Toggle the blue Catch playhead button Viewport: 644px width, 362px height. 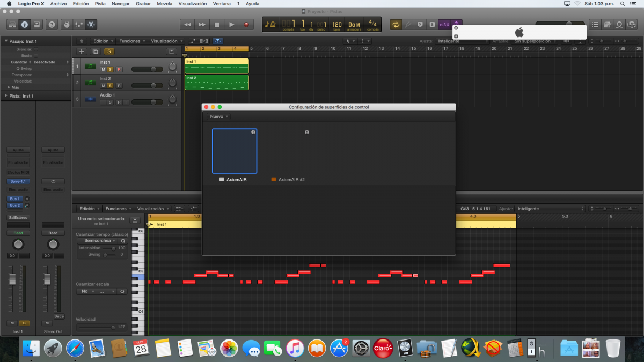(x=217, y=41)
